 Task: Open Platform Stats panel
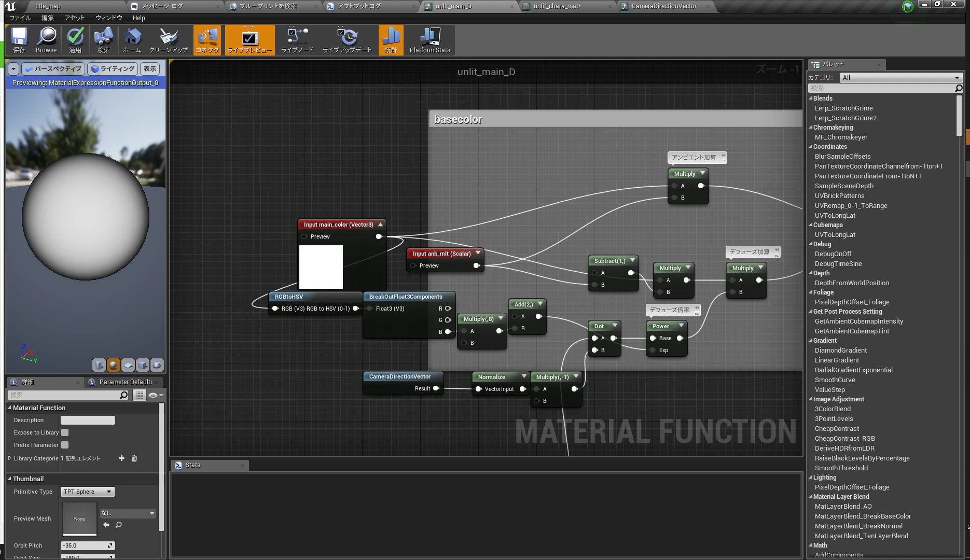click(x=430, y=40)
